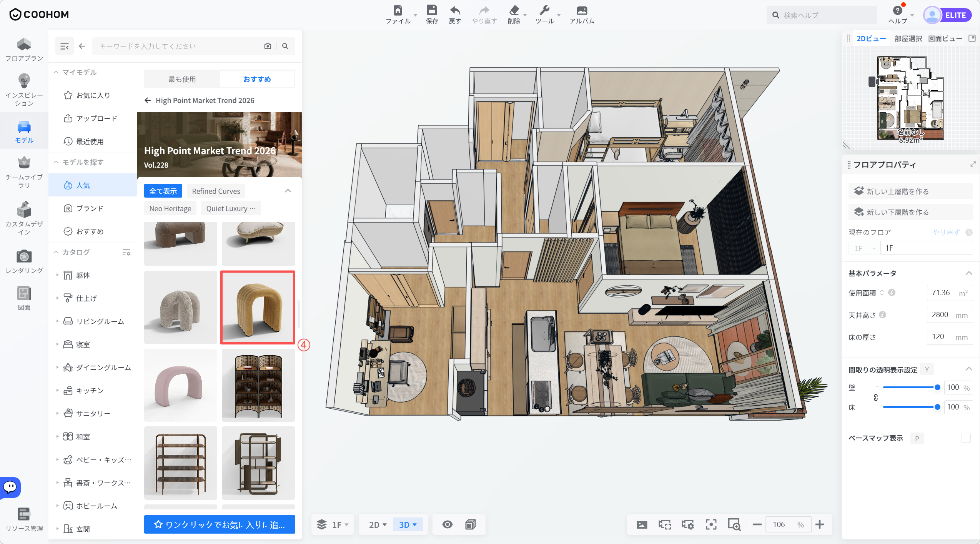Open the チームライブラリ sidebar section
The height and width of the screenshot is (544, 980).
[24, 172]
